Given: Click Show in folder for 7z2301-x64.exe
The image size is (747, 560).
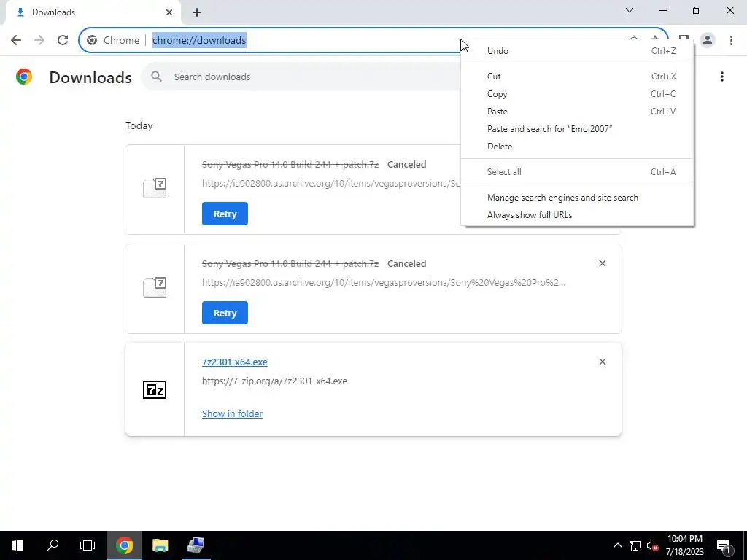Looking at the screenshot, I should tap(232, 414).
